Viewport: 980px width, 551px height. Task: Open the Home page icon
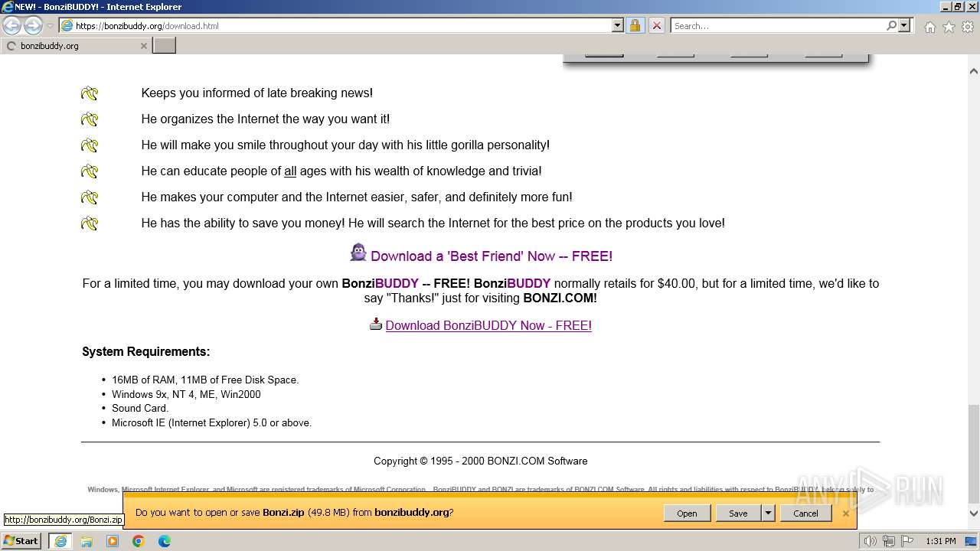pos(929,27)
